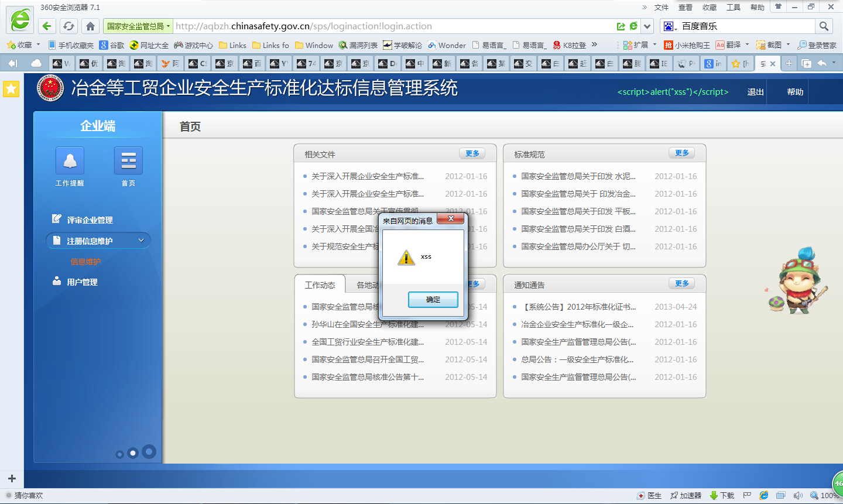Close the 来自网页的消息 alert dialog
The width and height of the screenshot is (843, 504).
tap(451, 219)
